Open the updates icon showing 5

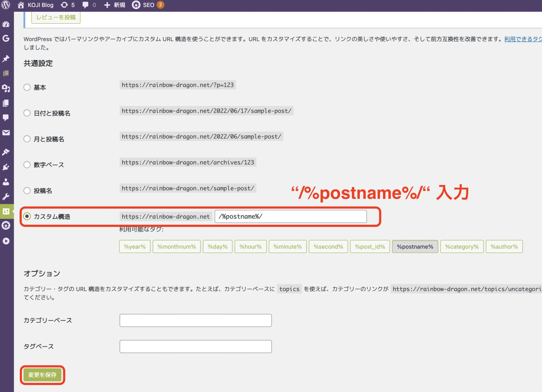pos(64,5)
